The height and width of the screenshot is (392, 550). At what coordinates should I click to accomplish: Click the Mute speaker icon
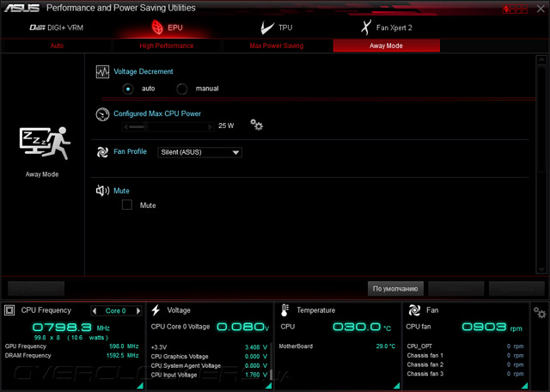[x=102, y=191]
